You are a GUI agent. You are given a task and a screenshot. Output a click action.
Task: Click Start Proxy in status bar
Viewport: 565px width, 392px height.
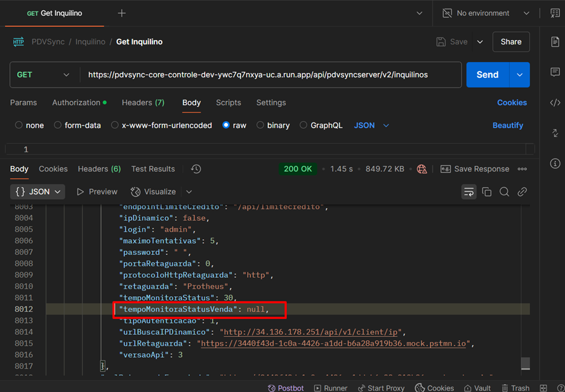point(381,388)
